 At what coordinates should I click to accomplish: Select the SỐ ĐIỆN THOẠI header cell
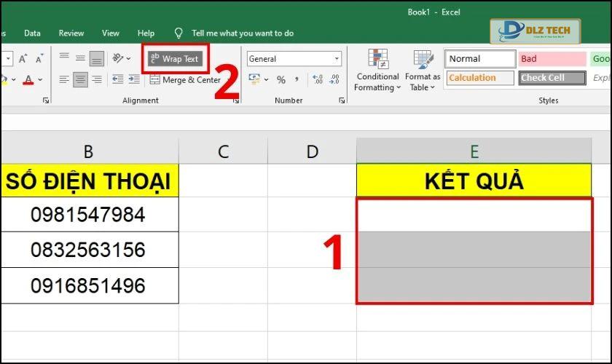(89, 181)
